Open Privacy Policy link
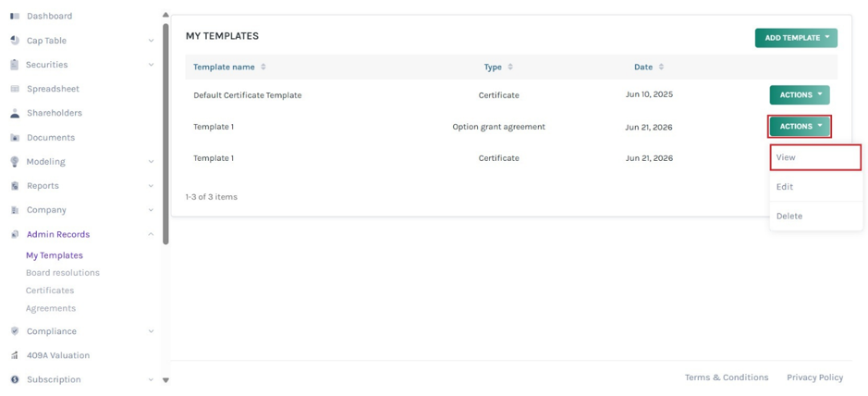 point(815,377)
